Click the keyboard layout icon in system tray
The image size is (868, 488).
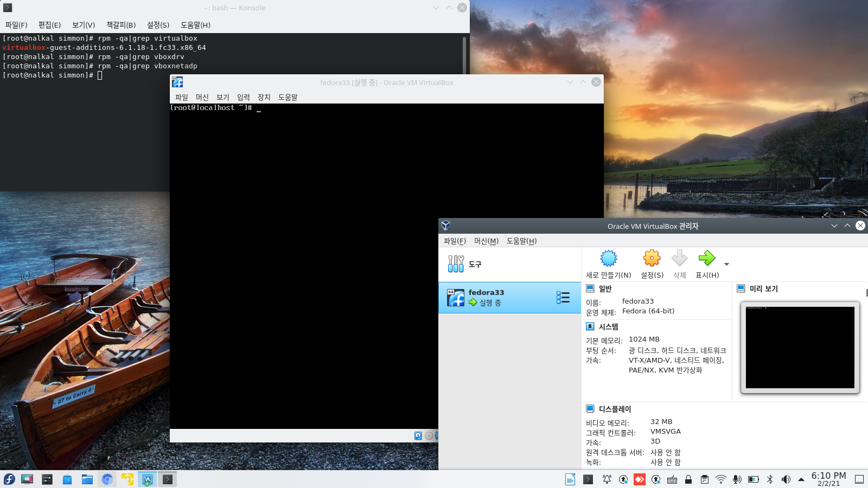[672, 479]
